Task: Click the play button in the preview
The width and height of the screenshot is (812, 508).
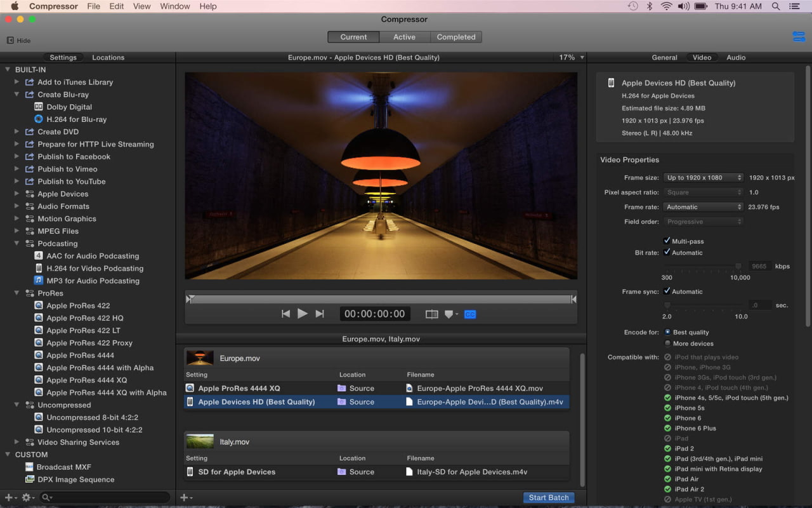Action: click(303, 314)
